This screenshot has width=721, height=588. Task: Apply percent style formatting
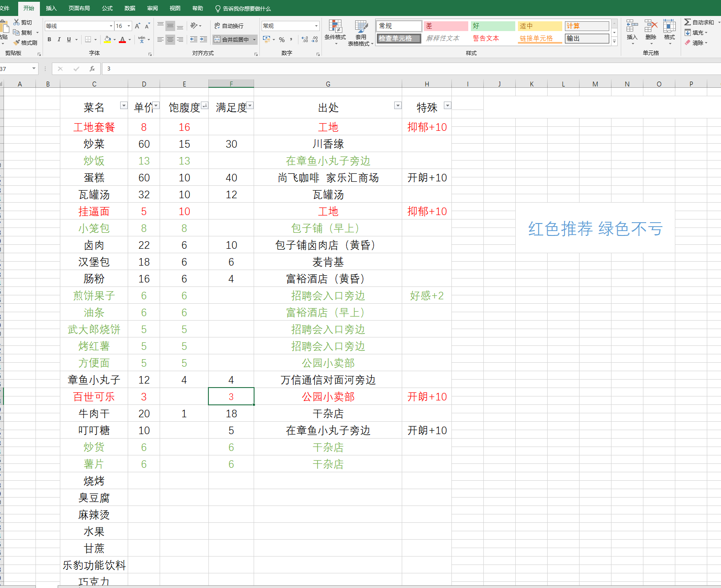[282, 39]
